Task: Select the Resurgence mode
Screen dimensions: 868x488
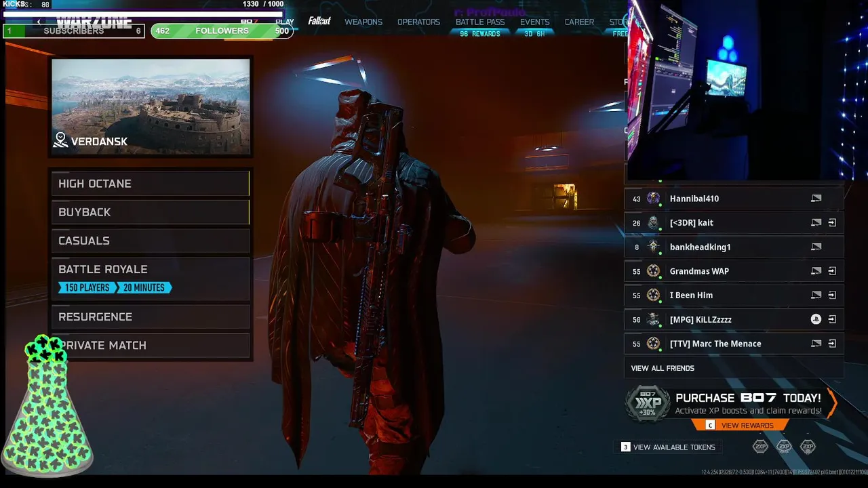Action: [x=151, y=317]
